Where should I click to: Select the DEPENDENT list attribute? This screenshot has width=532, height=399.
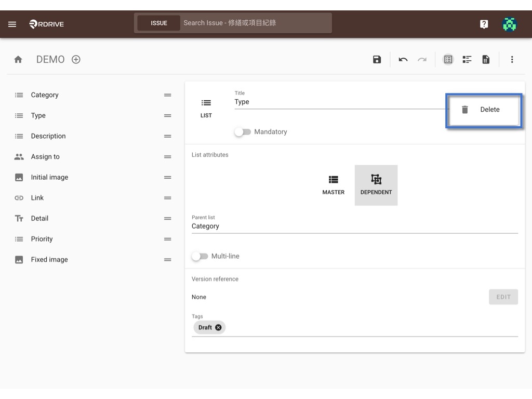pos(376,185)
